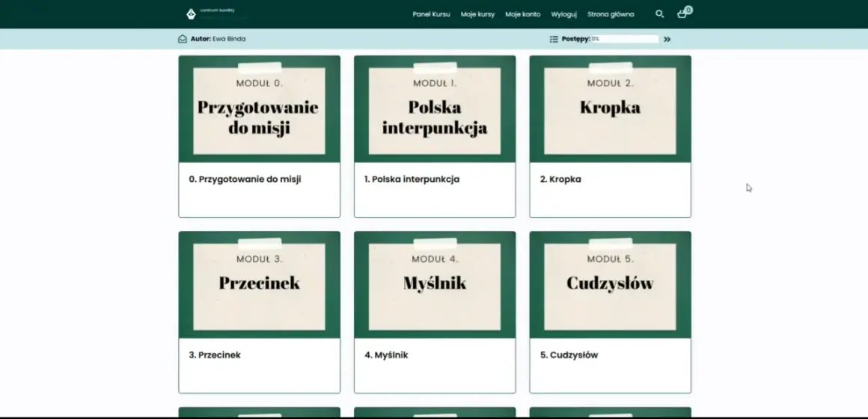Click the centrum korekty logo
Image resolution: width=868 pixels, height=419 pixels.
(x=216, y=13)
